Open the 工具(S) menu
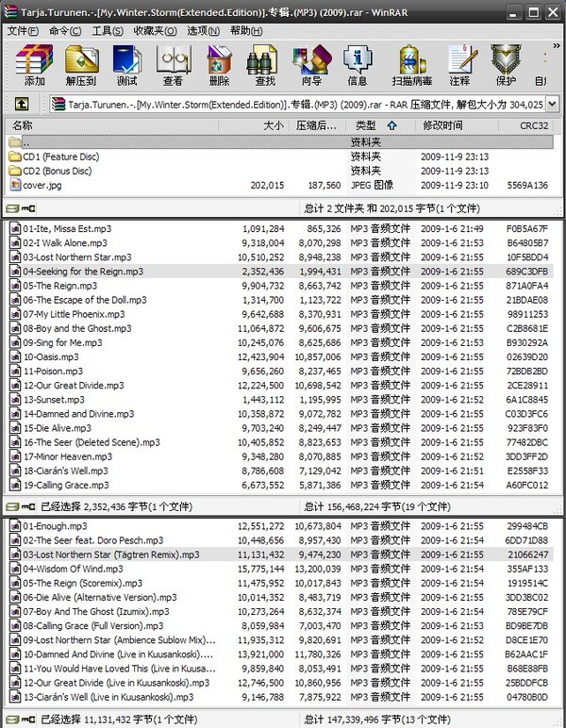The width and height of the screenshot is (566, 728). pyautogui.click(x=108, y=31)
